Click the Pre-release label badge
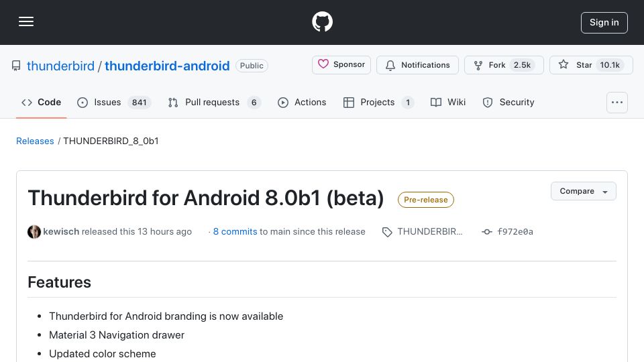Image resolution: width=644 pixels, height=362 pixels. point(425,200)
